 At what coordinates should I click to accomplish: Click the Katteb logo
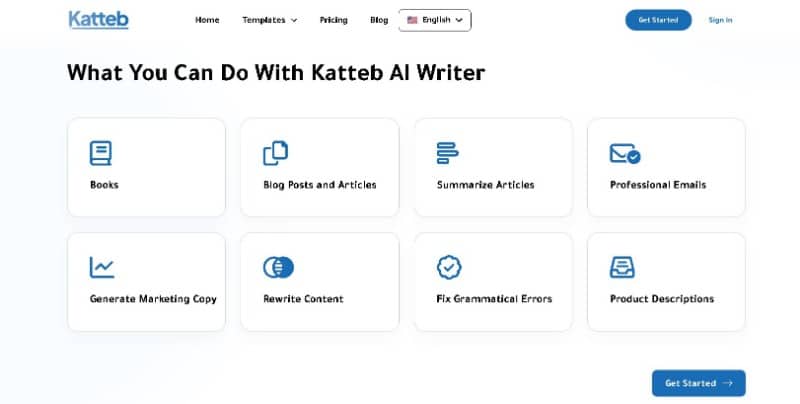point(98,20)
